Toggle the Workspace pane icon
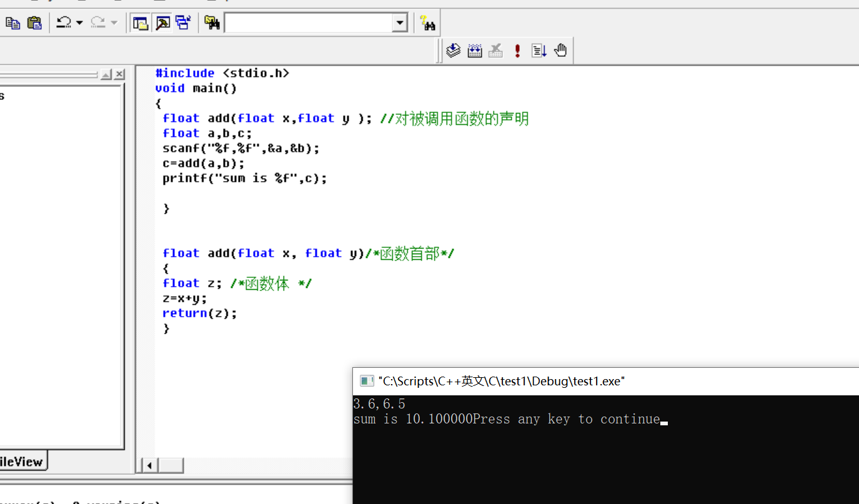The image size is (859, 504). tap(141, 23)
